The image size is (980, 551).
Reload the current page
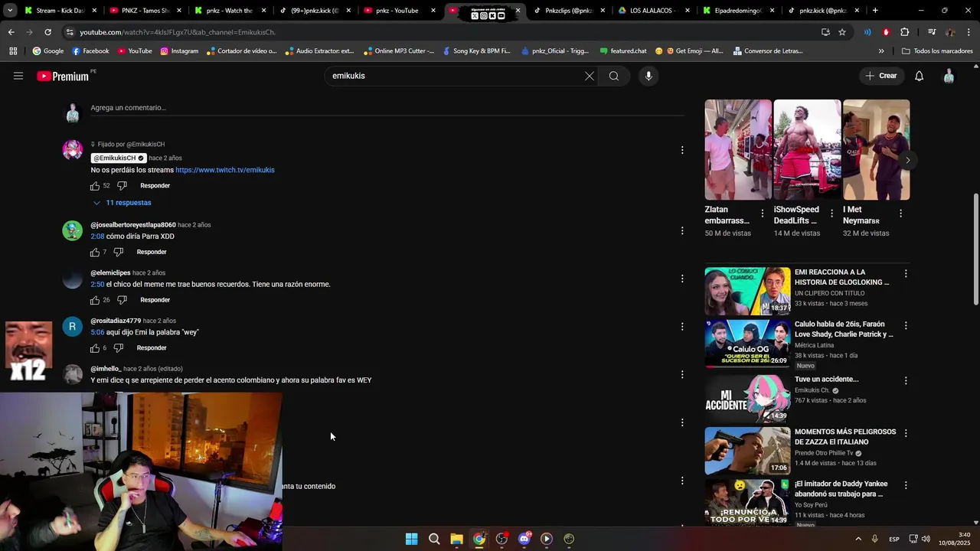[x=47, y=32]
